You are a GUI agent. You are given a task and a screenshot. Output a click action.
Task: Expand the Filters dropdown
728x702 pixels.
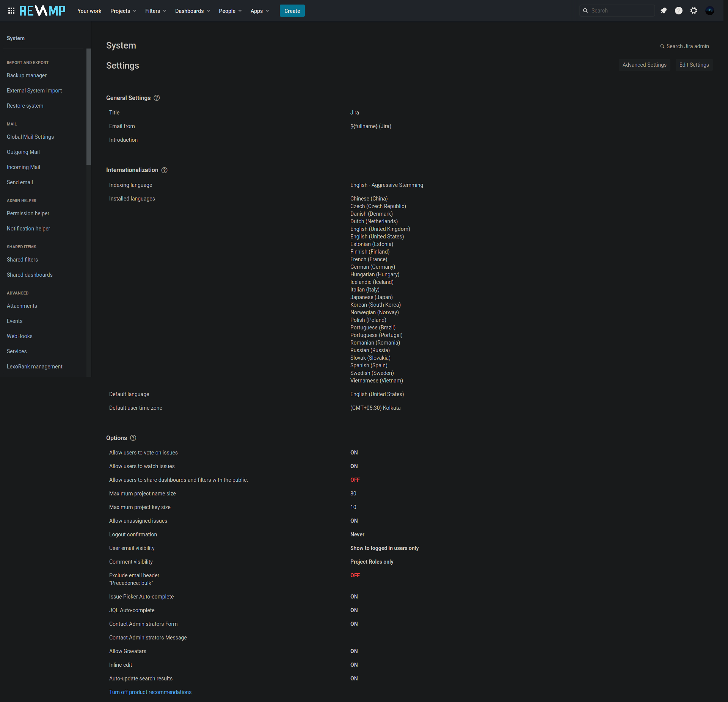tap(155, 11)
